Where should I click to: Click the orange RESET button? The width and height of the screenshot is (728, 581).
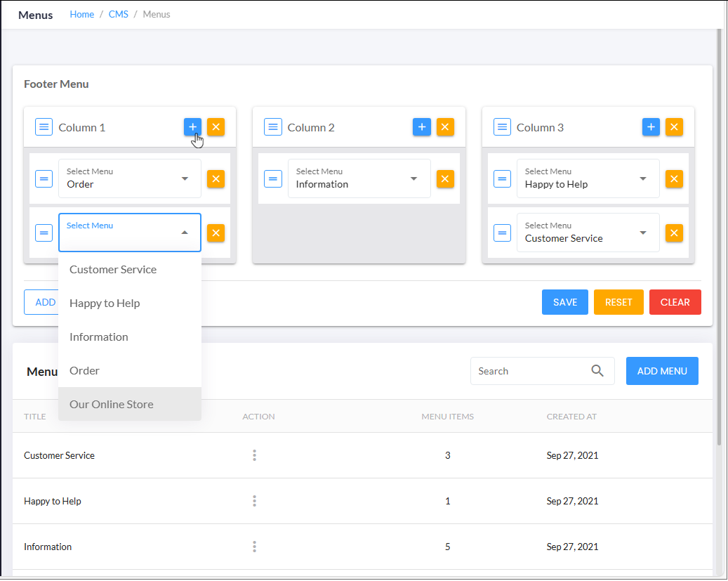coord(618,302)
